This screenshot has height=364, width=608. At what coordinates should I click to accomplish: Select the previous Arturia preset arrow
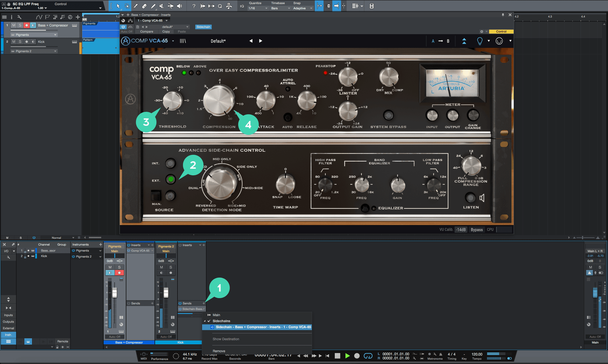click(251, 41)
